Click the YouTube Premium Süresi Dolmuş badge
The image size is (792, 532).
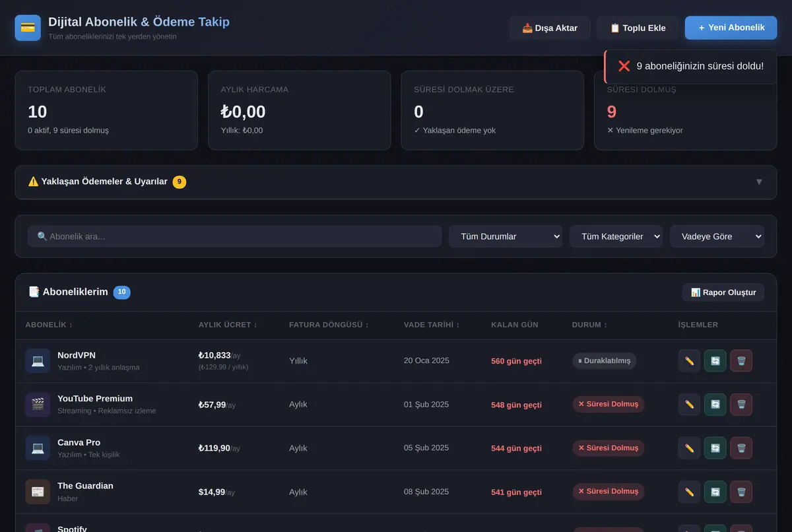609,405
